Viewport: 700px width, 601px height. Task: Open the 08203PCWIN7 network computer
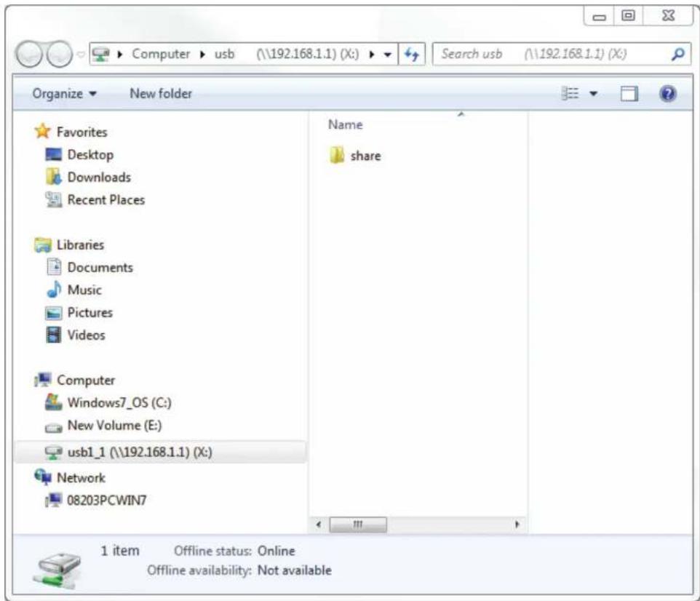point(106,501)
